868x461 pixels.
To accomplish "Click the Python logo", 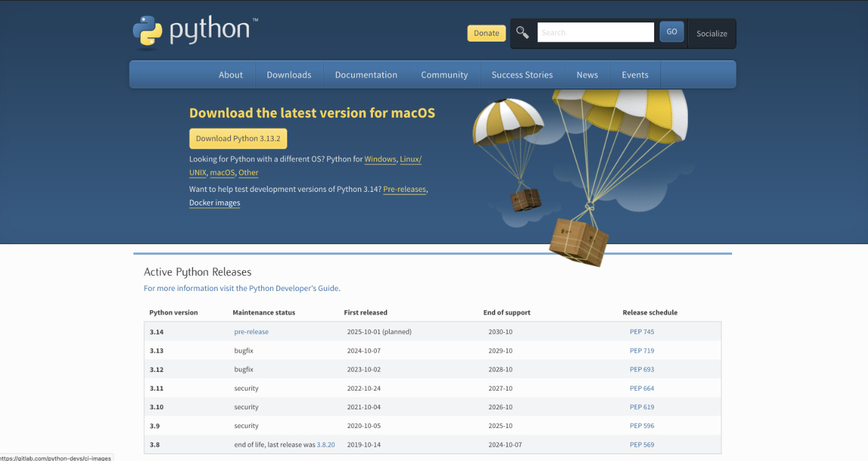I will click(x=195, y=31).
